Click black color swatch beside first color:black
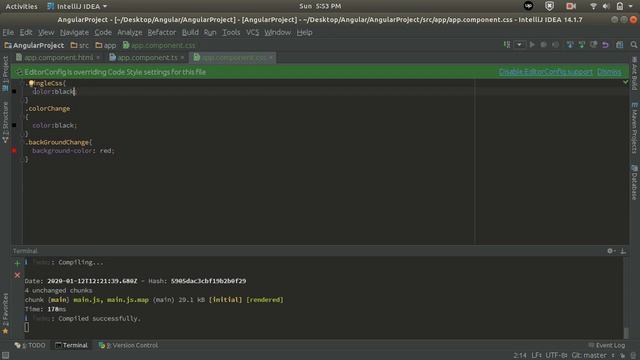This screenshot has height=360, width=640. [14, 91]
